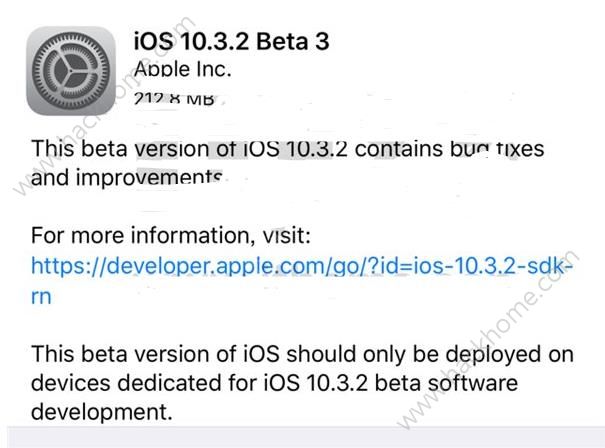Select the Apple Inc. developer name
This screenshot has width=605, height=448.
click(x=181, y=69)
